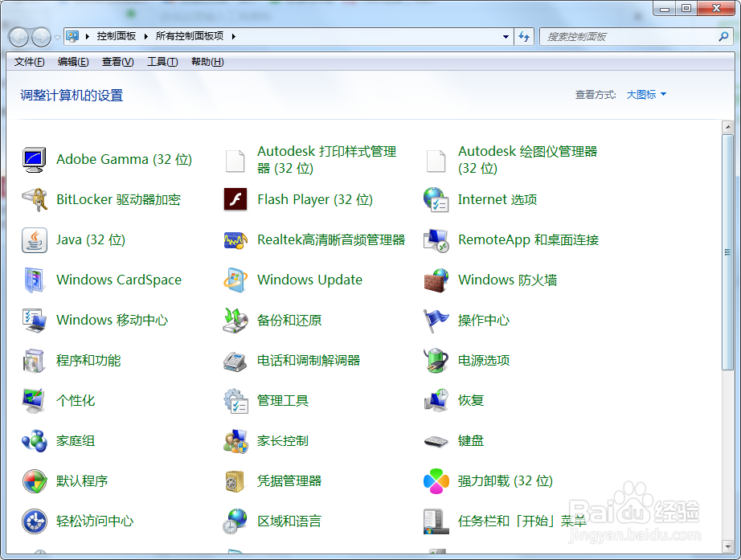Viewport: 741px width, 560px height.
Task: Click the 电源选项 text link
Action: (484, 361)
